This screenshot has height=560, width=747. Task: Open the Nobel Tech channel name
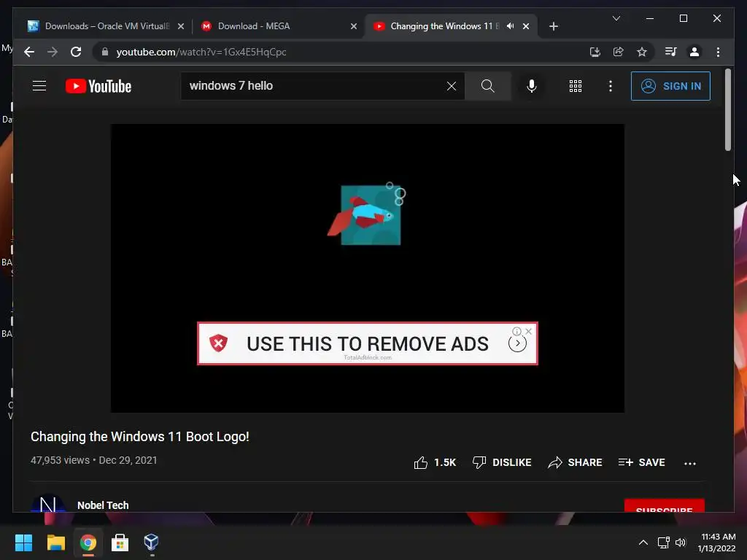[103, 505]
